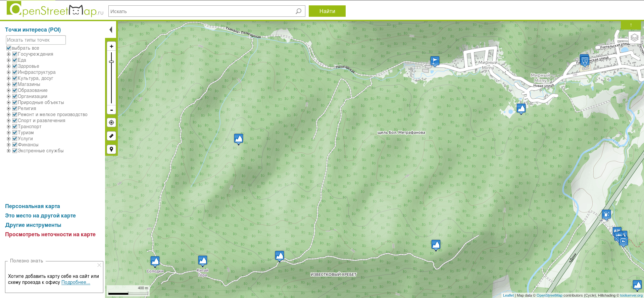Open Это место на другой карте
Screen dimensions: 644x298
(40, 216)
